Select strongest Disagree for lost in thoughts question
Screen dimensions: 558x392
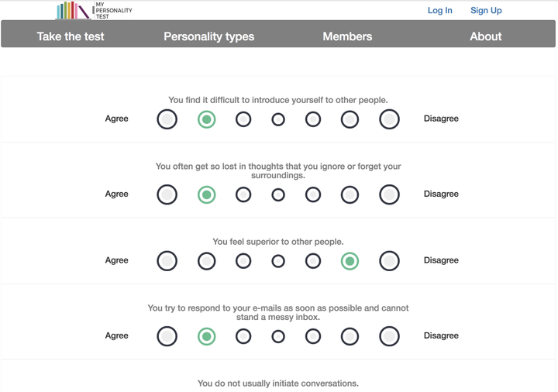click(389, 194)
